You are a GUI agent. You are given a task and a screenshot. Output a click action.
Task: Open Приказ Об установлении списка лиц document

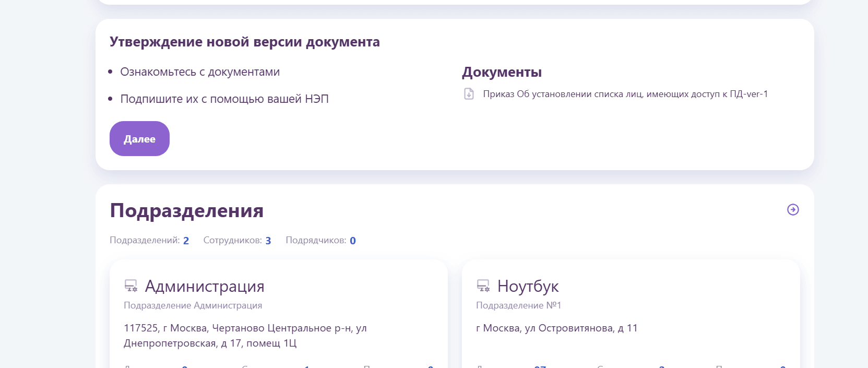click(625, 94)
